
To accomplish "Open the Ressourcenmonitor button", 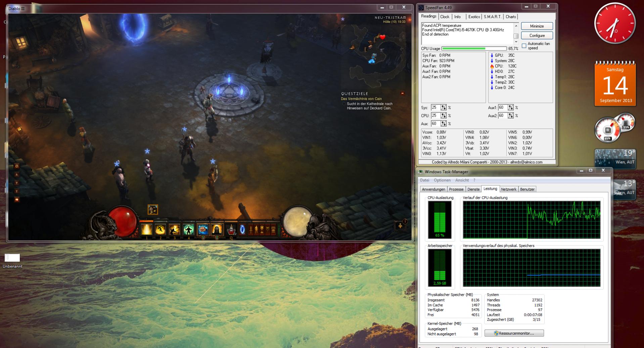I will tap(514, 333).
